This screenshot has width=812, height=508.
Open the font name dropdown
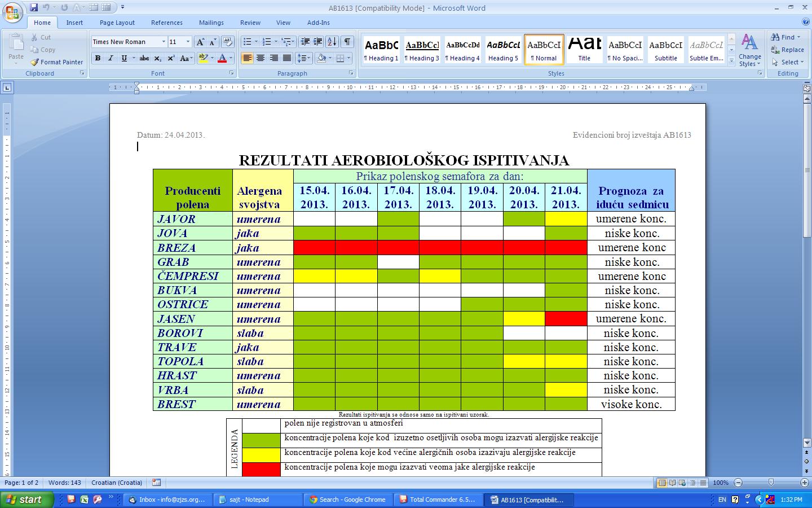click(164, 42)
